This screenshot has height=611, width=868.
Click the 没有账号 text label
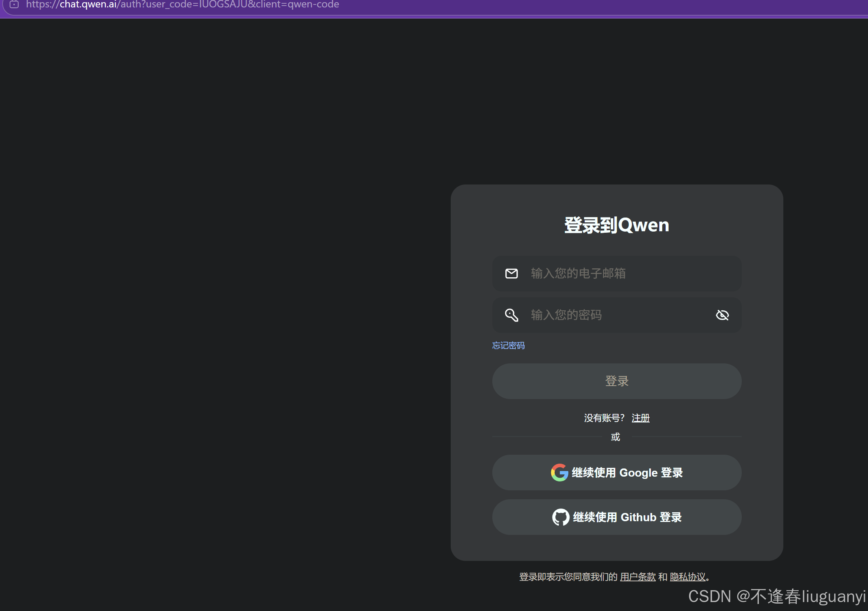tap(602, 418)
